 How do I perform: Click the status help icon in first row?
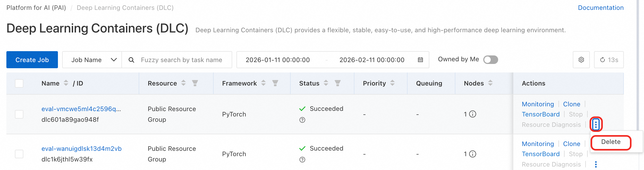point(302,120)
